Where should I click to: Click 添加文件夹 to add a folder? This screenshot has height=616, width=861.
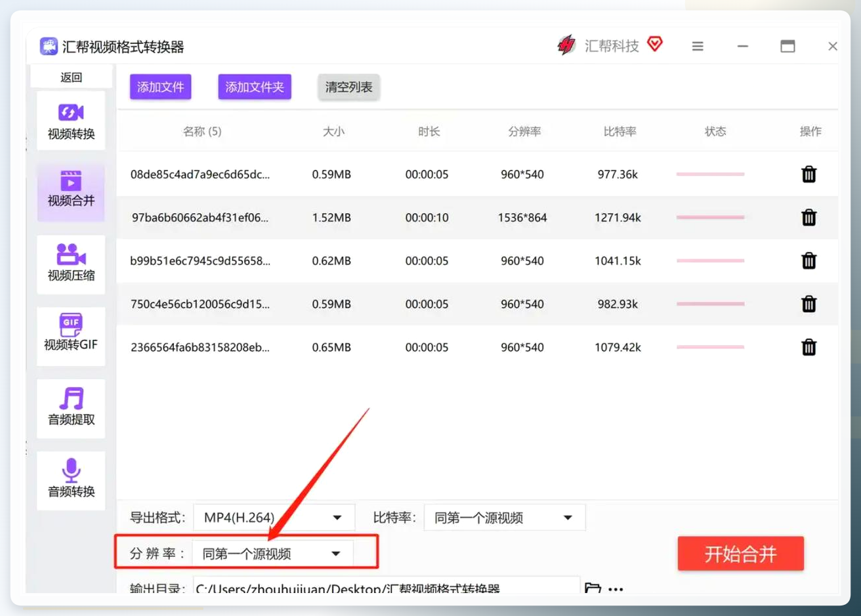[255, 87]
